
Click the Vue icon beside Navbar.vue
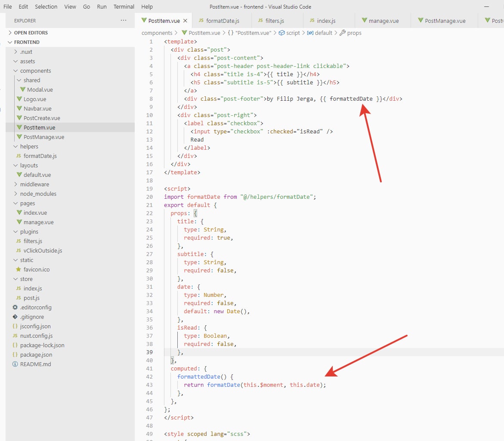pyautogui.click(x=19, y=108)
